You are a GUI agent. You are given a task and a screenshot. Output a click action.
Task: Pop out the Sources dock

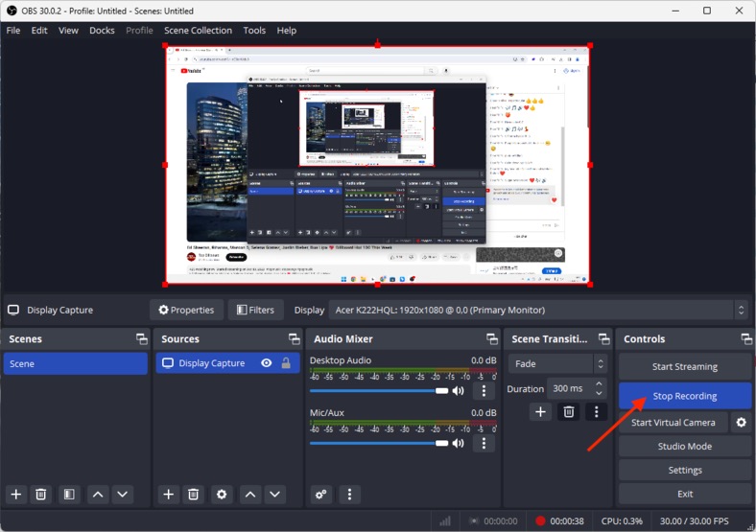pos(295,338)
